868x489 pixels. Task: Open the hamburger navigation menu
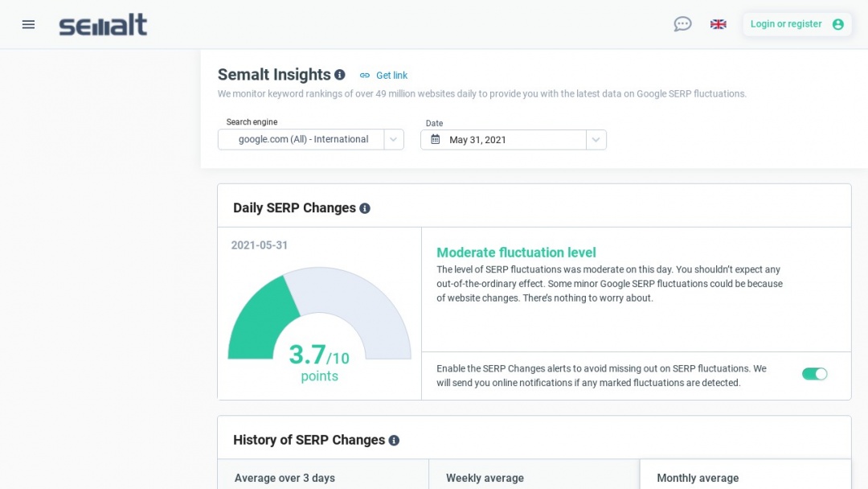tap(28, 24)
